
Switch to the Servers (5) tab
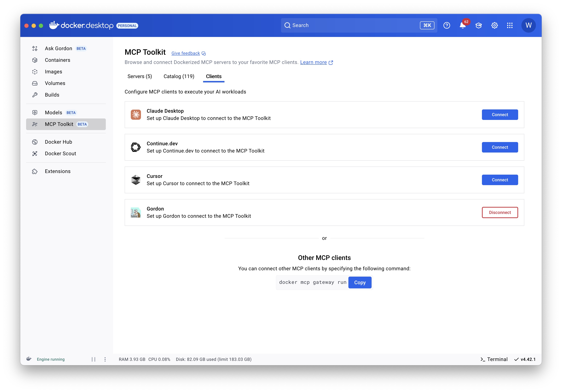(x=140, y=76)
